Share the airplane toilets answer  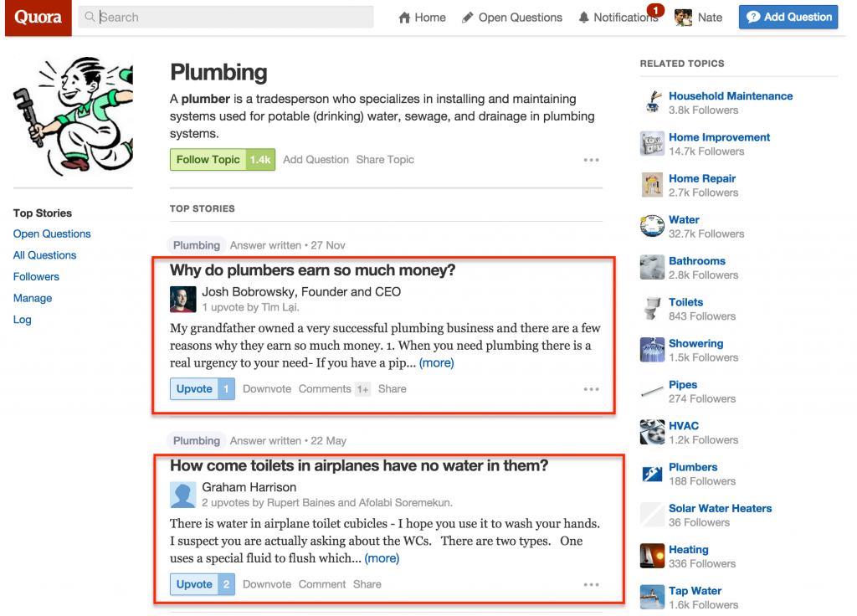click(367, 584)
